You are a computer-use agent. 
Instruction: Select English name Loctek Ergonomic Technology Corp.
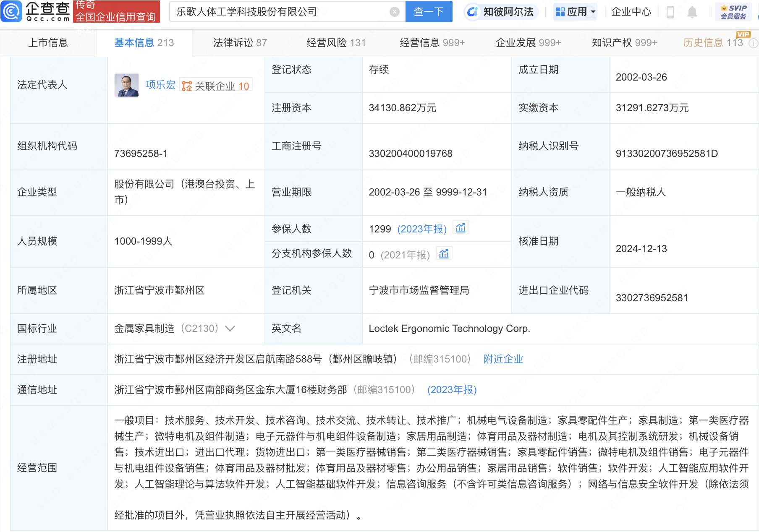[449, 329]
